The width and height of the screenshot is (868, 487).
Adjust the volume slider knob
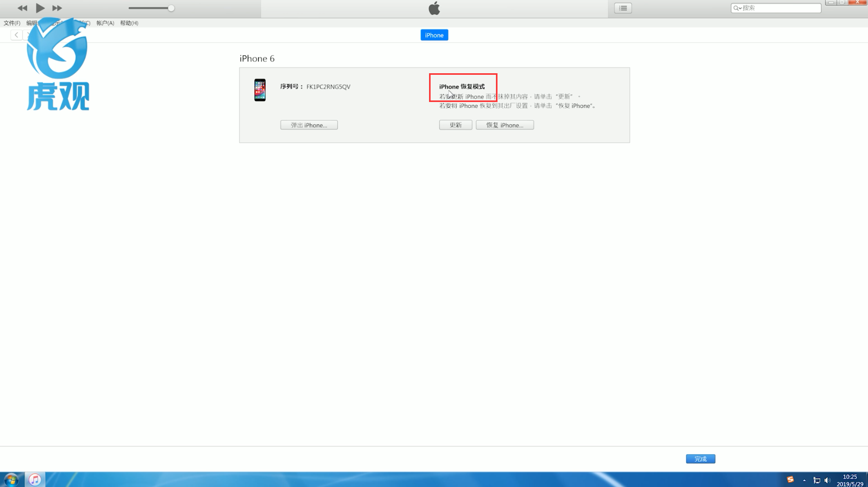click(171, 8)
